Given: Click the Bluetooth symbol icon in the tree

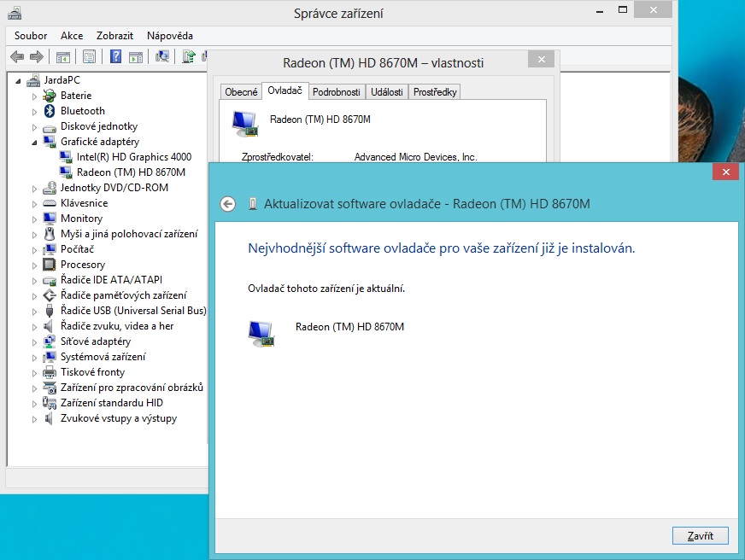Looking at the screenshot, I should pos(49,111).
